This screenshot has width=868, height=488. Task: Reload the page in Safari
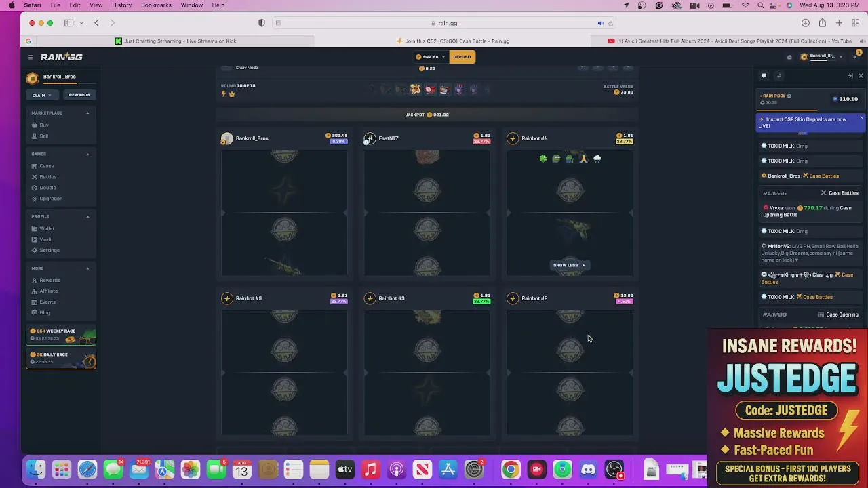[610, 23]
